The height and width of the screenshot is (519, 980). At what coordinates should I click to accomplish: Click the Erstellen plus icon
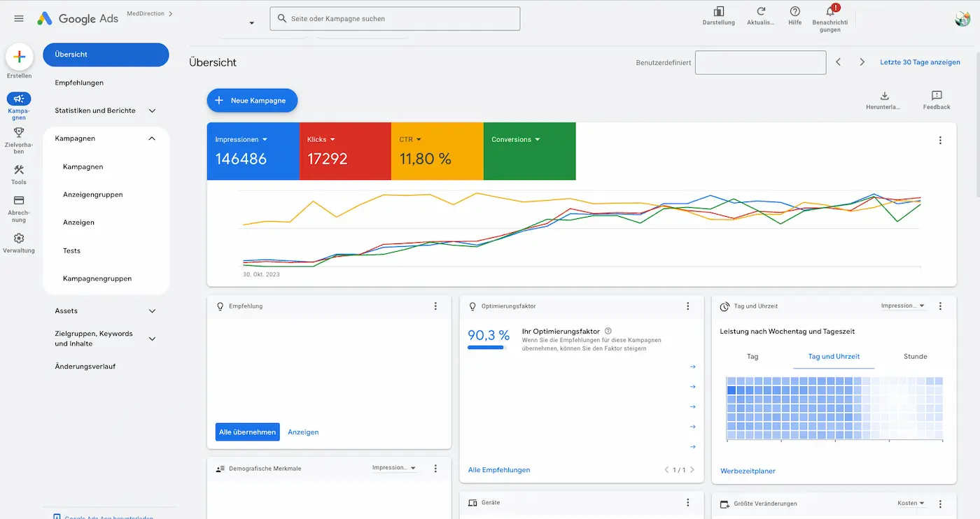click(x=19, y=57)
